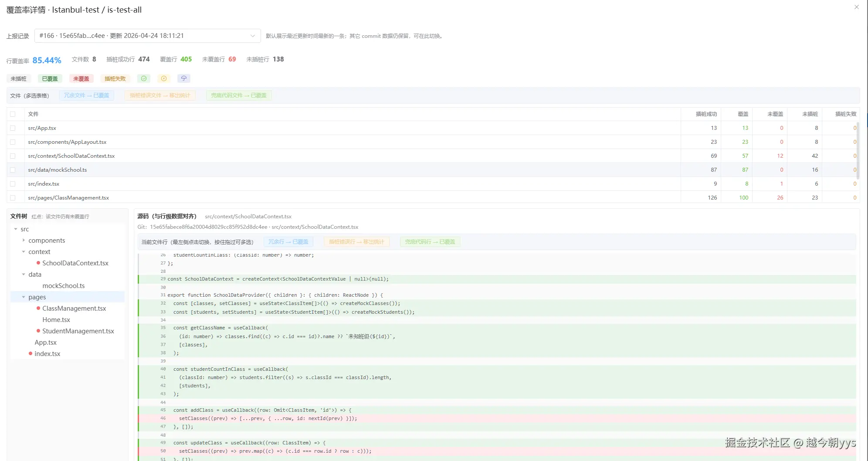The image size is (868, 461).
Task: Click the 未覆盖行 count 69
Action: click(x=232, y=59)
